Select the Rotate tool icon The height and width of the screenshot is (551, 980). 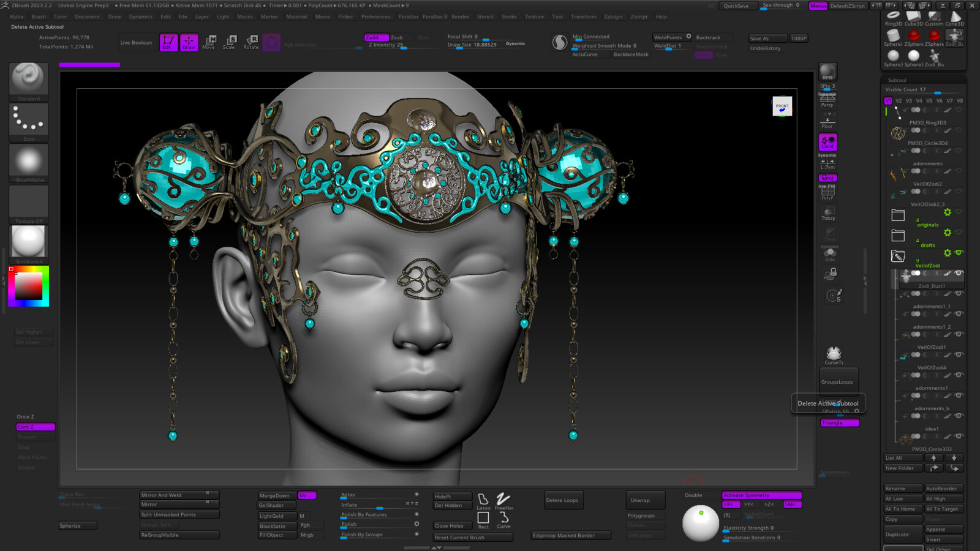251,42
